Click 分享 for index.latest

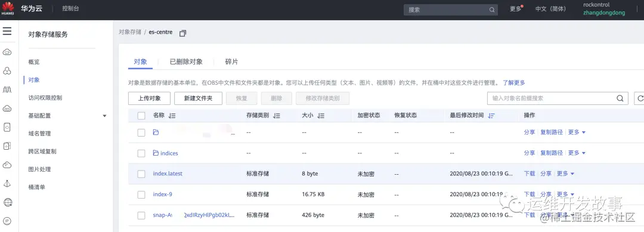click(546, 174)
